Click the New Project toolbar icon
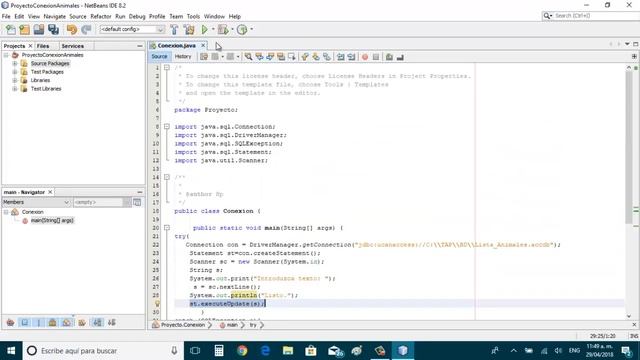The image size is (640, 360). pos(24,29)
